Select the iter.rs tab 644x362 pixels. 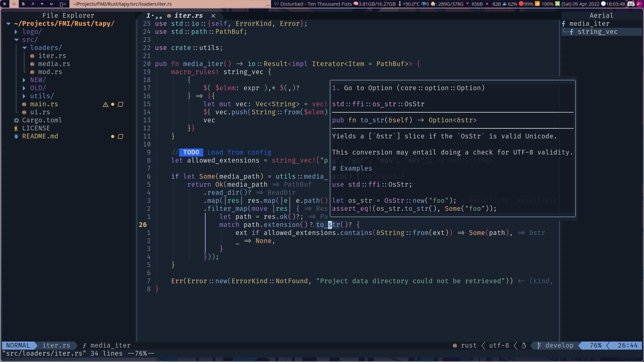tap(188, 16)
